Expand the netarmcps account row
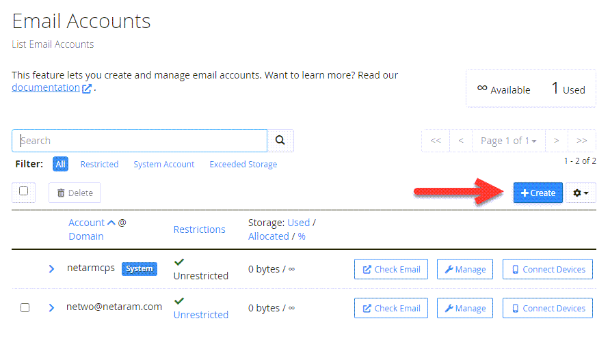 pyautogui.click(x=51, y=269)
